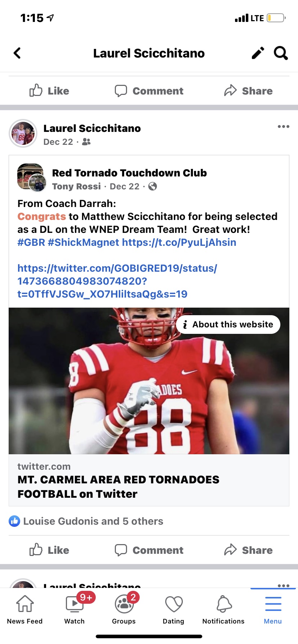298x644 pixels.
Task: Open the t.co/PyuLjAhsin short link
Action: [179, 243]
